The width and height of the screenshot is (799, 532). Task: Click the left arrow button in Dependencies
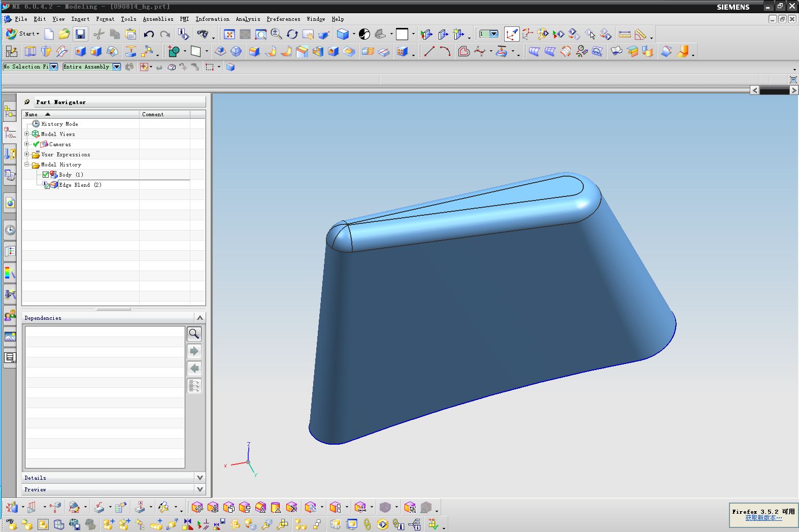click(x=194, y=369)
